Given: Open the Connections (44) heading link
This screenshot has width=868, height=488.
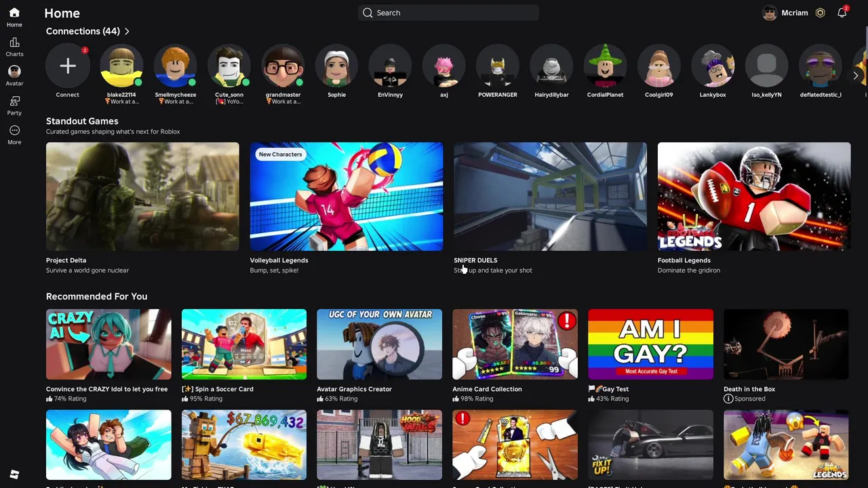Looking at the screenshot, I should point(83,31).
